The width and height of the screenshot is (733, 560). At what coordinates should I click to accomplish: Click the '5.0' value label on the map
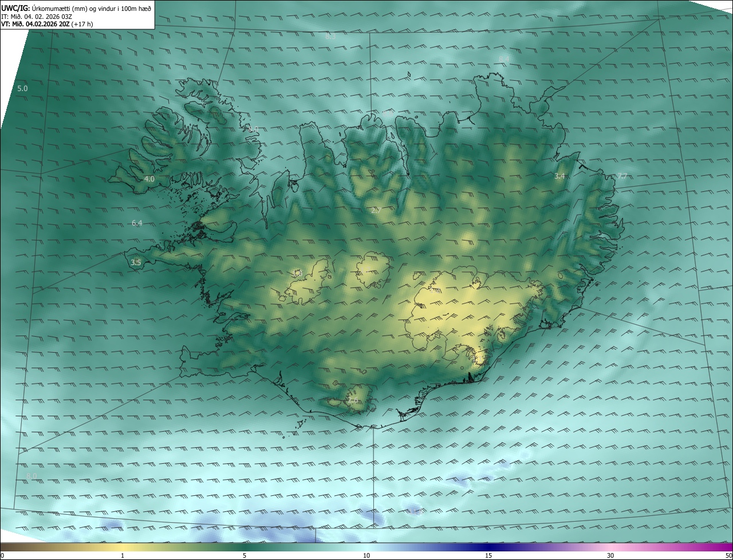click(x=22, y=89)
